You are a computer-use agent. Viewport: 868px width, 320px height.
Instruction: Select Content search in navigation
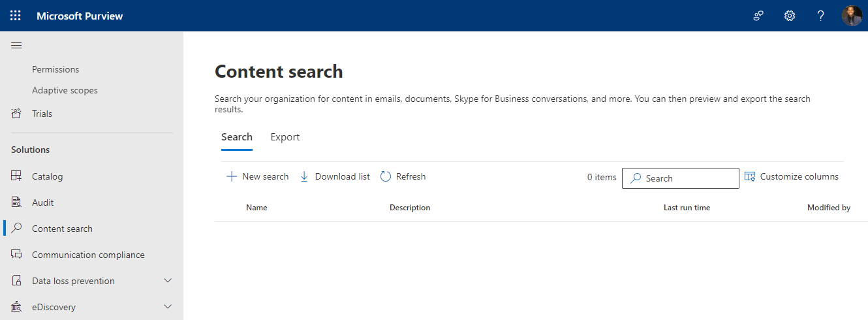pyautogui.click(x=62, y=229)
